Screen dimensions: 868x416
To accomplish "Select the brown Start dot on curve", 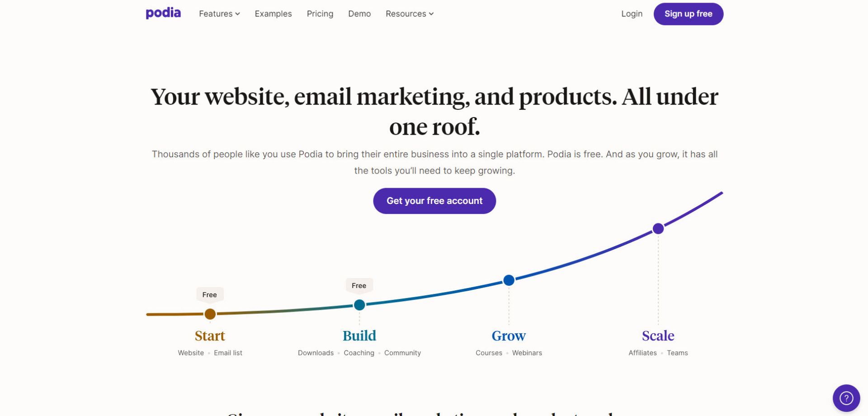I will (x=210, y=314).
